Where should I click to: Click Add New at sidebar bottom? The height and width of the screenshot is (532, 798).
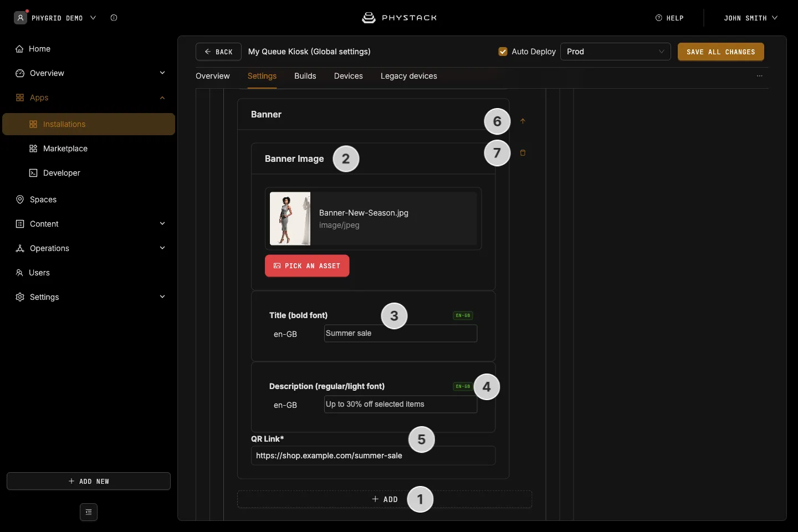pyautogui.click(x=89, y=481)
